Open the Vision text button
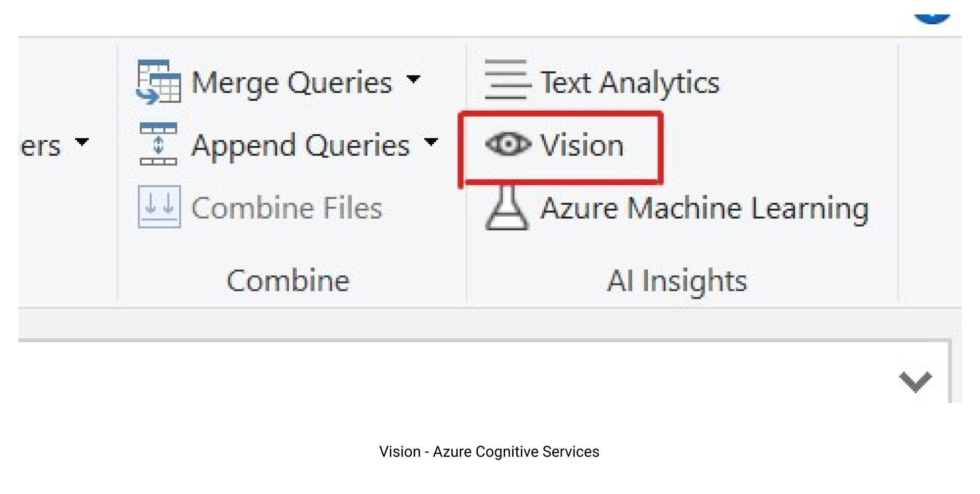Image resolution: width=980 pixels, height=494 pixels. click(582, 145)
